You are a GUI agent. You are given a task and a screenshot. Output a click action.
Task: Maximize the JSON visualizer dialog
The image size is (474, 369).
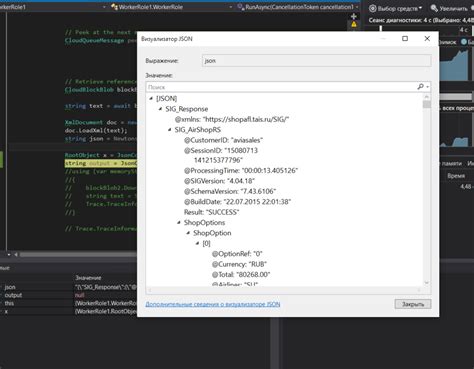click(405, 39)
